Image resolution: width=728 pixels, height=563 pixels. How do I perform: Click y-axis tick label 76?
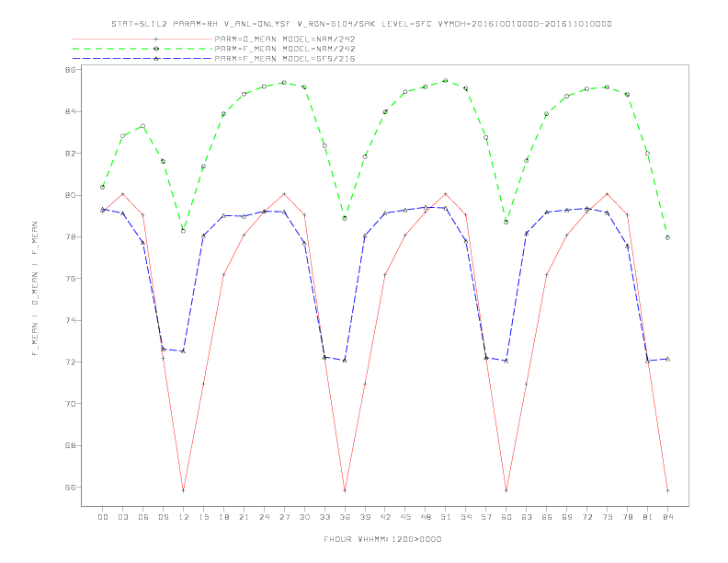71,279
